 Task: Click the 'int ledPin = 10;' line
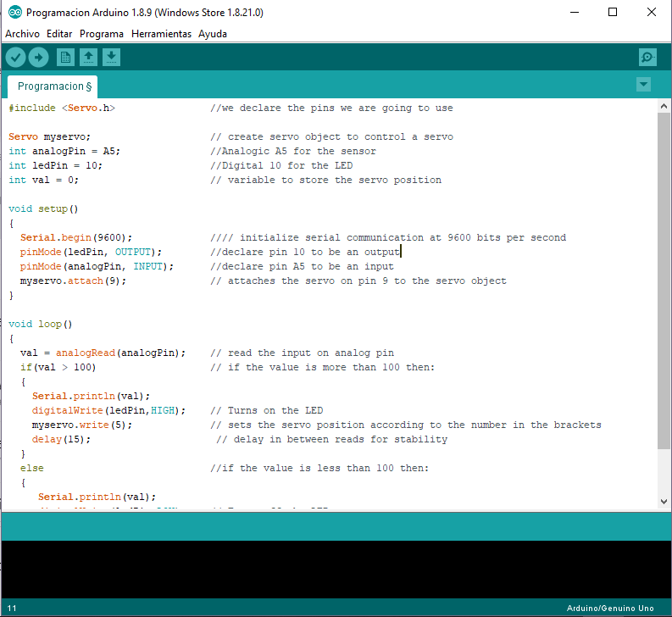pyautogui.click(x=56, y=165)
